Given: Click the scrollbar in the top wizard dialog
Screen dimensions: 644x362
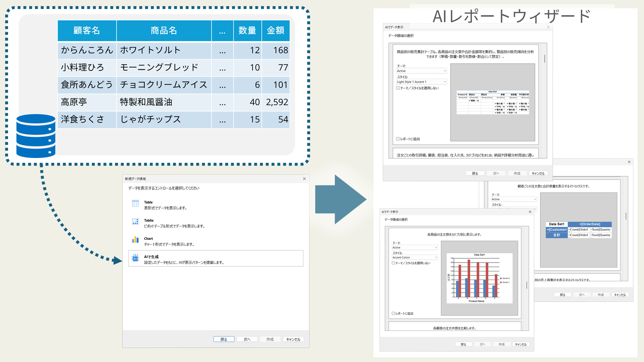Looking at the screenshot, I should click(x=545, y=59).
